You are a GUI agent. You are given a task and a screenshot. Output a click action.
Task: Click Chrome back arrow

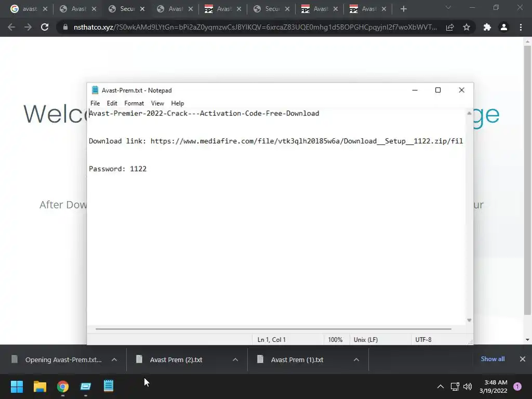pos(11,27)
